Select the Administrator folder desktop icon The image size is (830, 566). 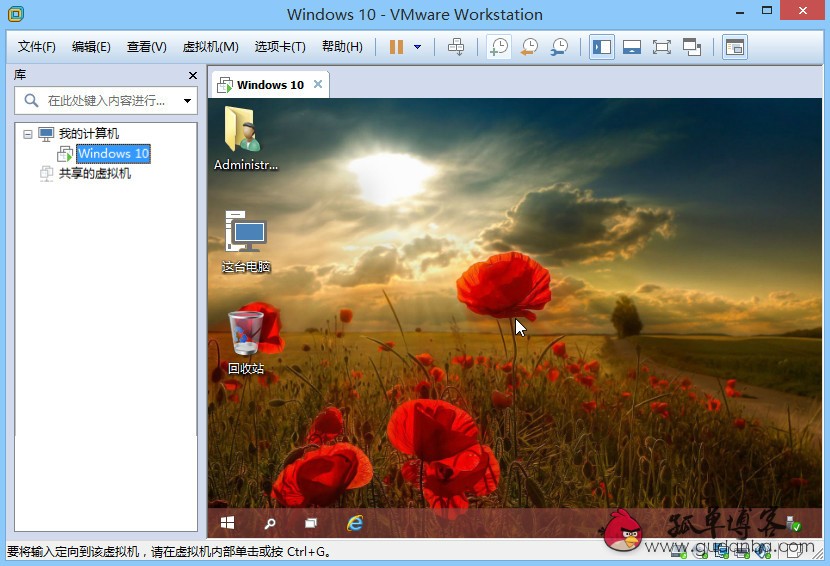(x=245, y=139)
